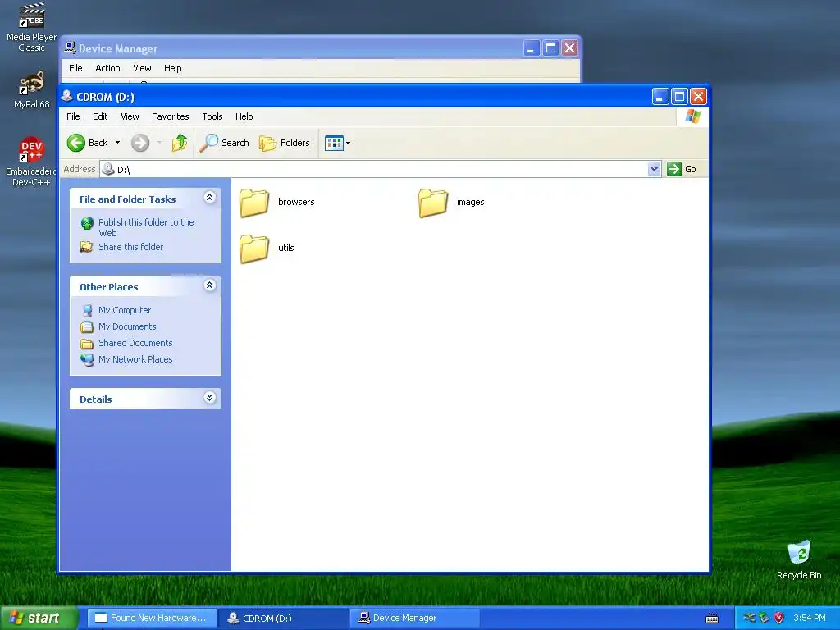
Task: Go to My Network Places link
Action: [x=135, y=359]
